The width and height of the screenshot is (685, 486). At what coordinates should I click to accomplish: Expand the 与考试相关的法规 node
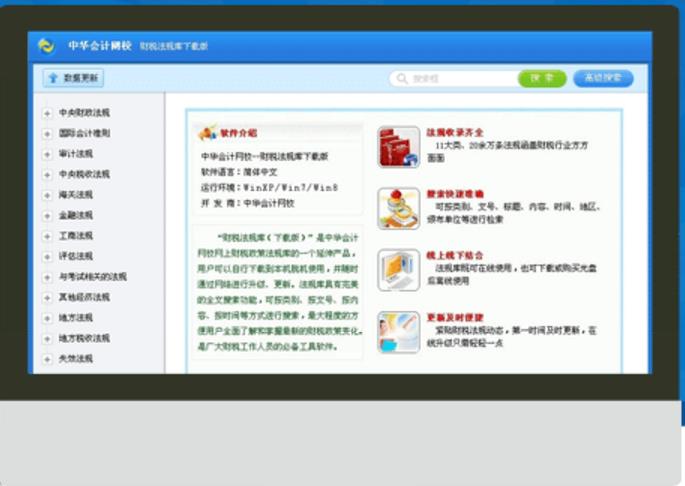pos(47,278)
